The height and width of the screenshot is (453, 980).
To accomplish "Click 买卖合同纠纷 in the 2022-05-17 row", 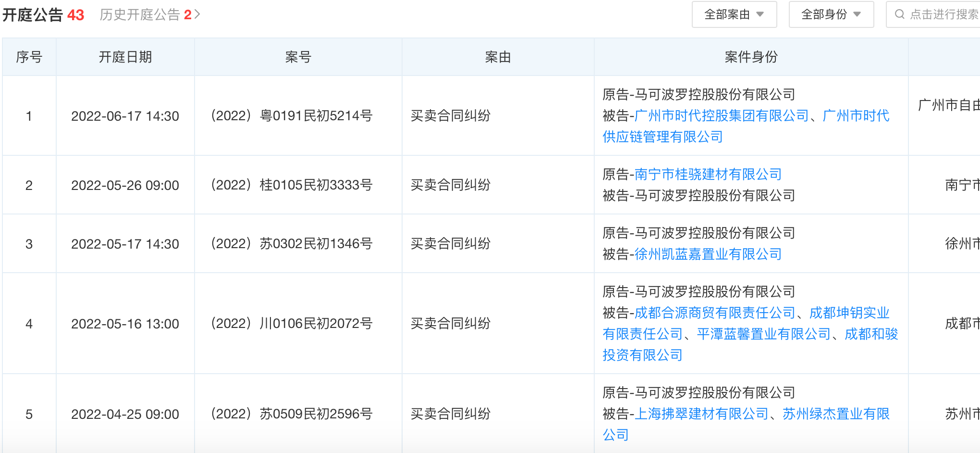I will [x=451, y=244].
